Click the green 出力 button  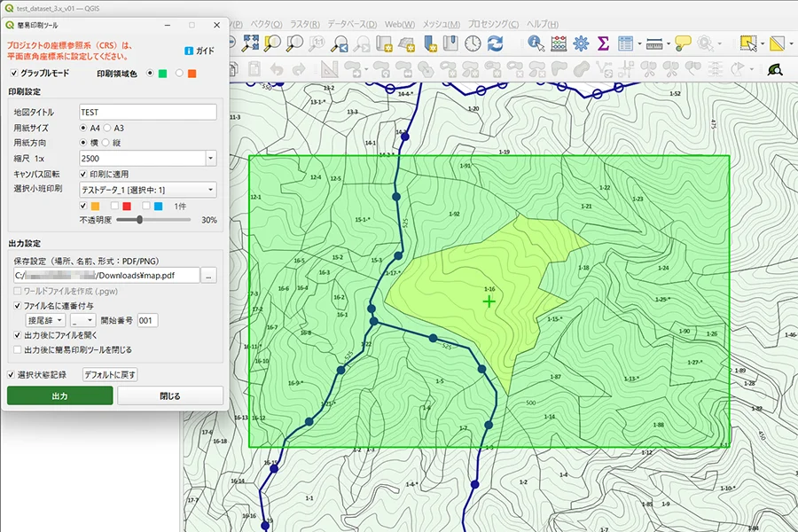(x=60, y=395)
